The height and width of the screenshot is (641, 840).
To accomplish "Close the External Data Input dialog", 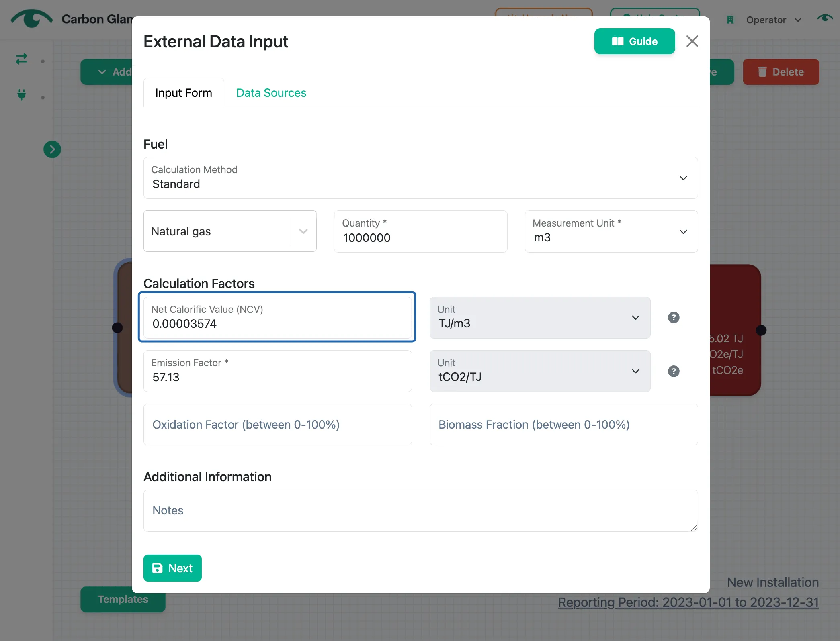I will point(692,41).
